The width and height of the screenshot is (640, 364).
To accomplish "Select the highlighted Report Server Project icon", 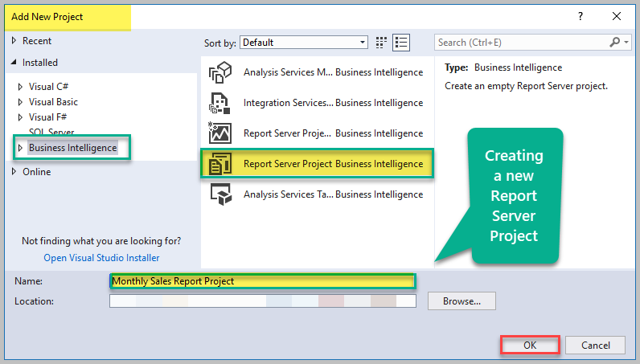I will point(220,164).
